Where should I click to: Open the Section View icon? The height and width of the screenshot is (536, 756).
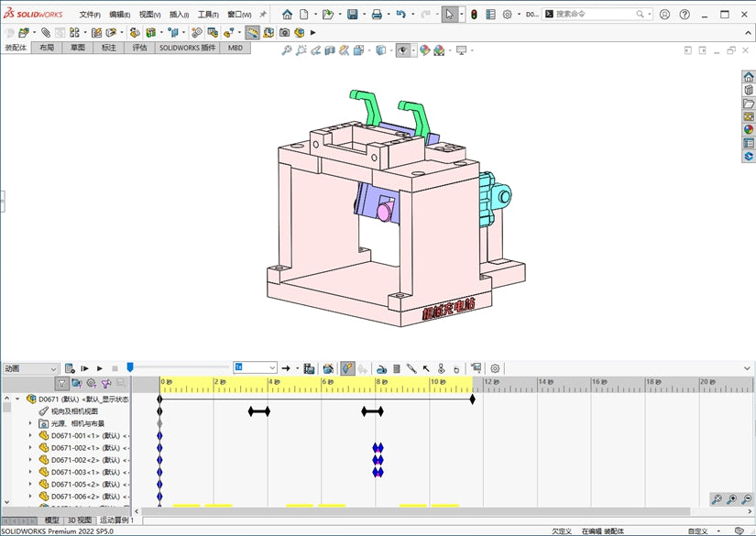coord(330,50)
